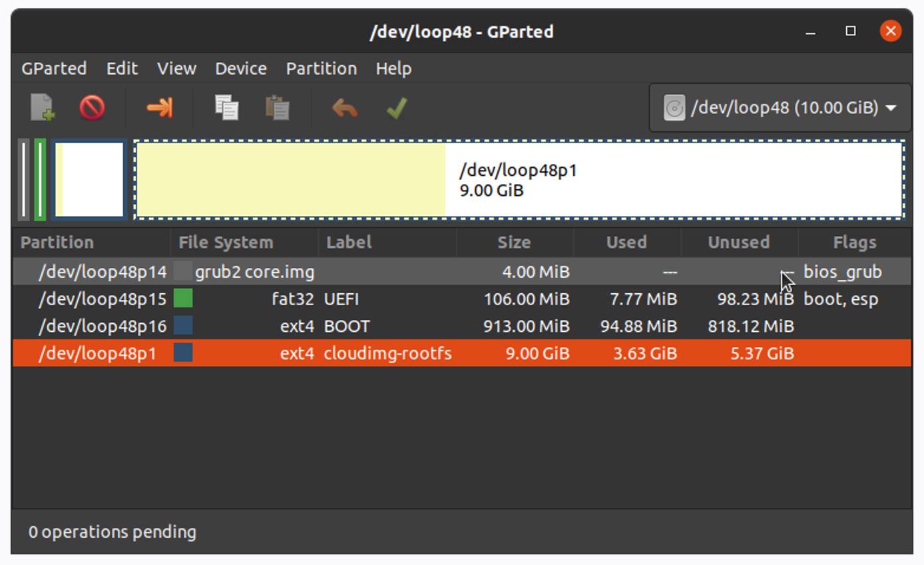
Task: Sort by the Flags column header
Action: 854,243
